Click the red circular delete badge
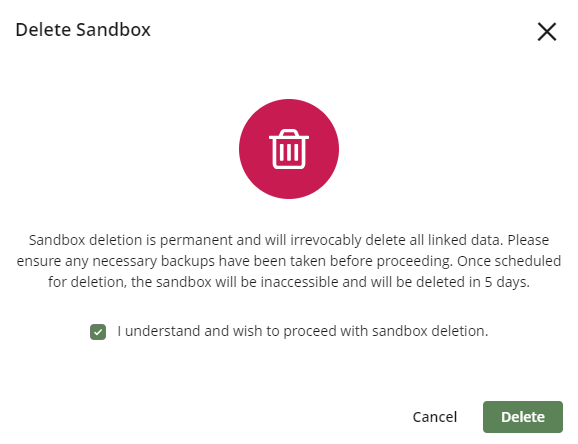The height and width of the screenshot is (444, 578). point(289,149)
